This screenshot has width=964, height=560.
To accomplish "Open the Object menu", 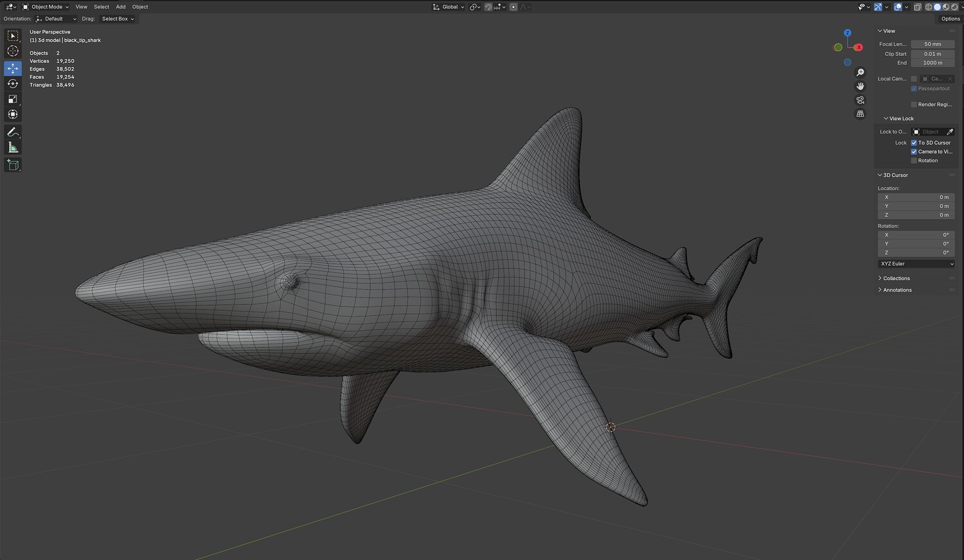I will click(140, 7).
